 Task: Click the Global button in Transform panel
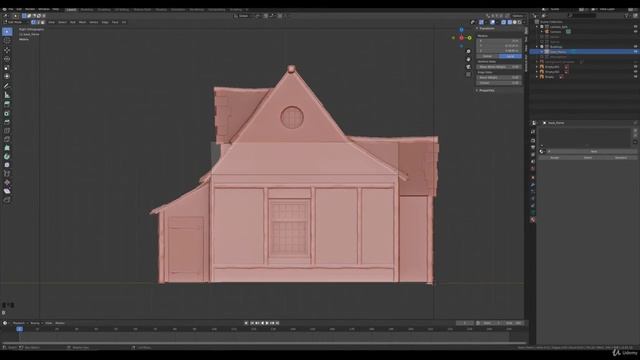pyautogui.click(x=487, y=56)
